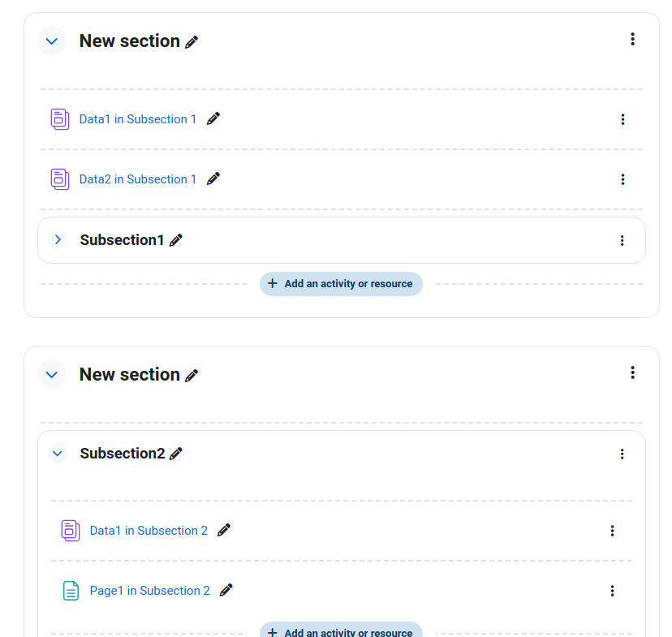Screen dimensions: 672x637
Task: Rename Subsection2 using its pencil icon
Action: click(x=176, y=454)
